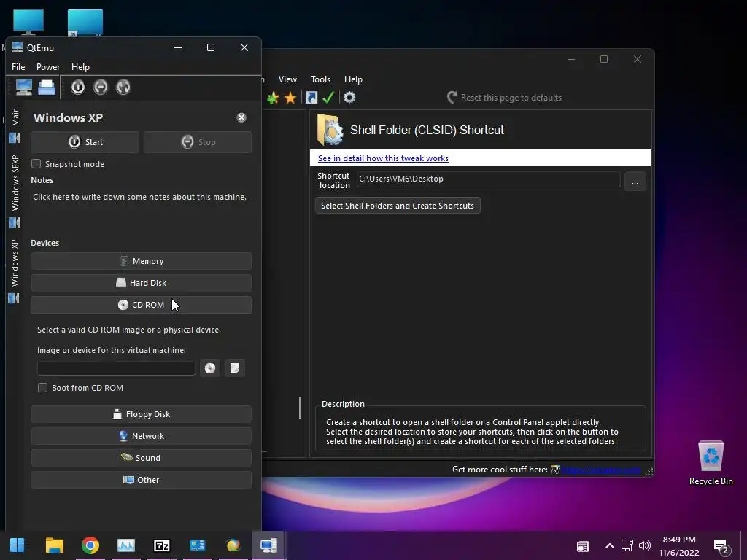
Task: Close the Windows XP machine tab
Action: pos(241,117)
